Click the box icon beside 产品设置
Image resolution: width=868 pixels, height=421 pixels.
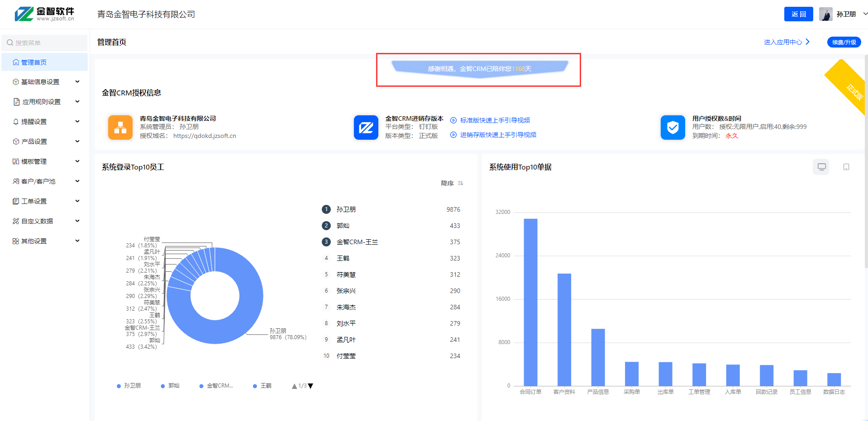[16, 142]
